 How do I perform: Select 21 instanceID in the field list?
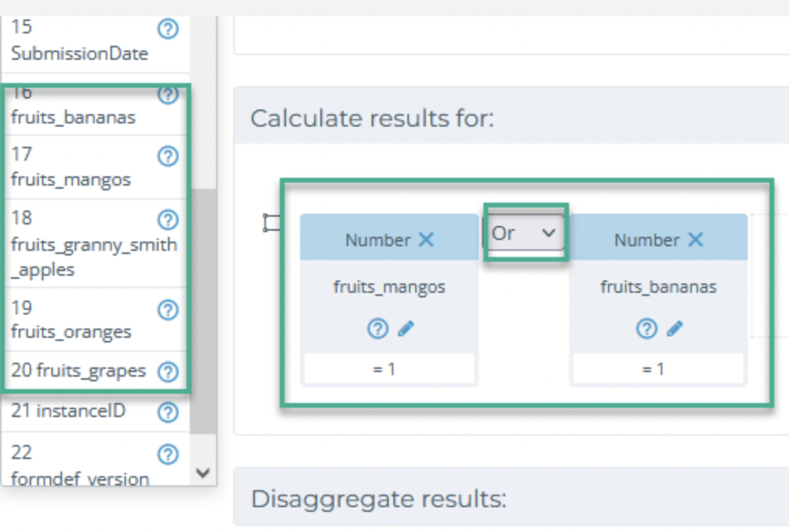pos(96,412)
